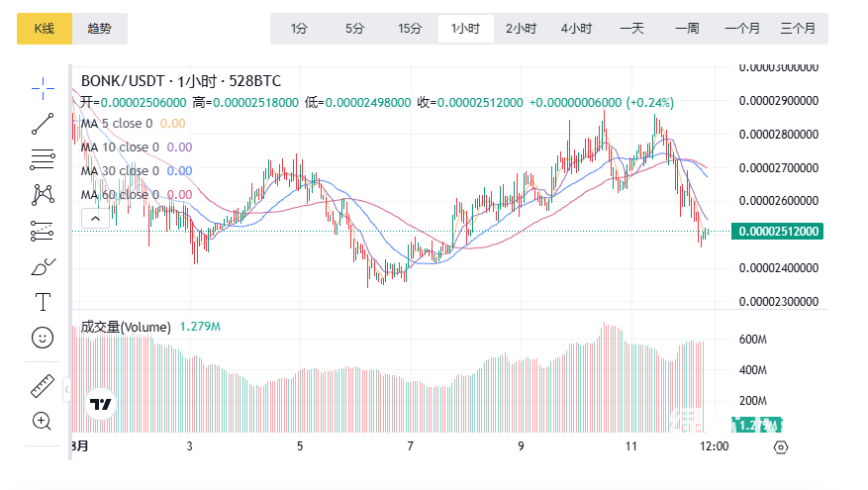Click the MA 5 close indicator label
868x490 pixels.
click(x=116, y=124)
